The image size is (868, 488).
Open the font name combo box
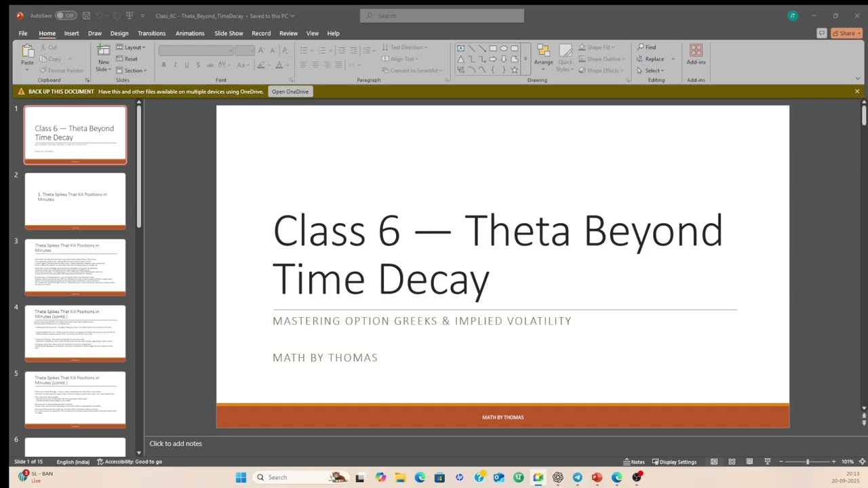pyautogui.click(x=195, y=51)
